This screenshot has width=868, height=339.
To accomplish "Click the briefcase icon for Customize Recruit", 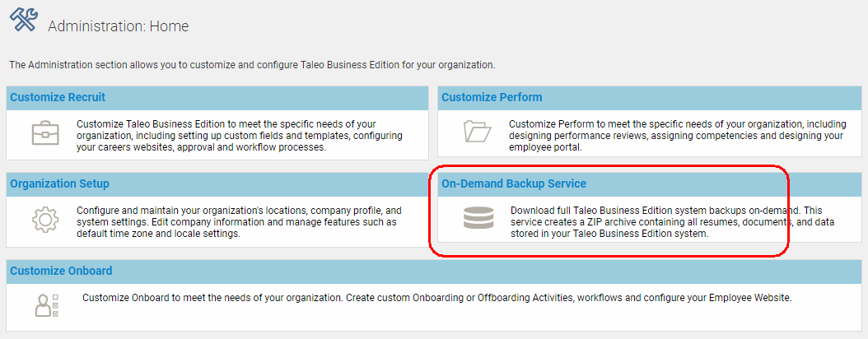I will [x=44, y=134].
